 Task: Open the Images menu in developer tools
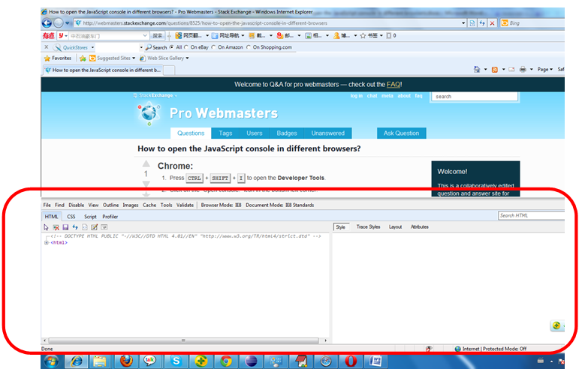click(x=131, y=205)
